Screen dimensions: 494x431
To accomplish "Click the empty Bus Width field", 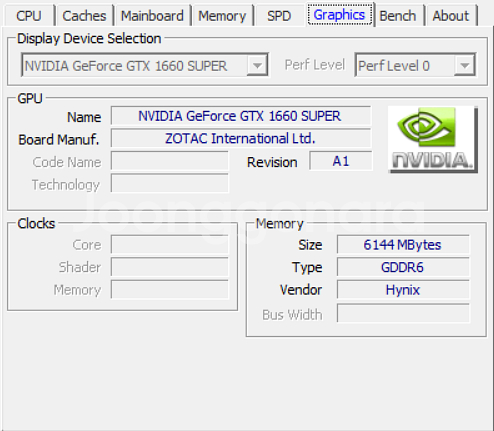I will (x=403, y=313).
